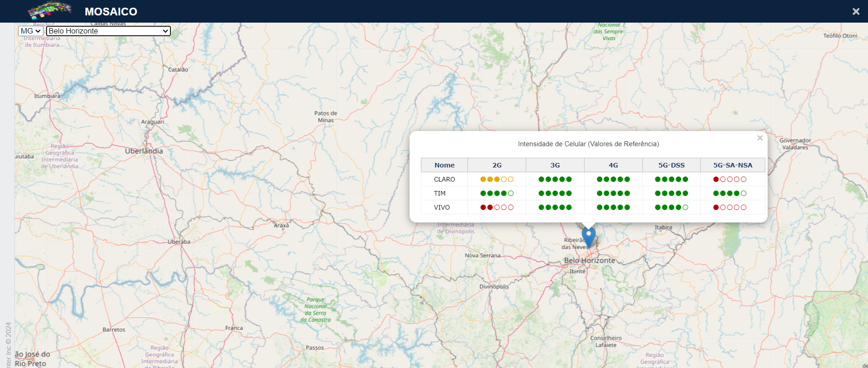Click Belo Horizonte city label on map
The width and height of the screenshot is (868, 368).
tap(590, 260)
